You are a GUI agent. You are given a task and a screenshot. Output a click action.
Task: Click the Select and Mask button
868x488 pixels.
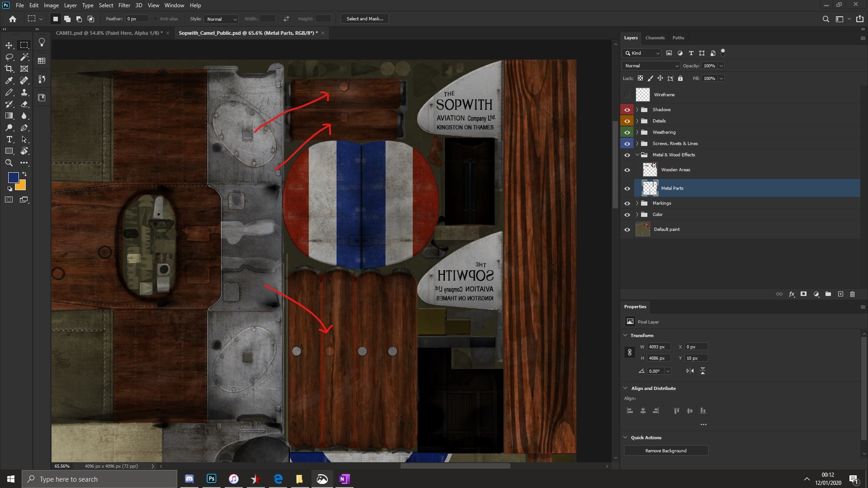coord(365,19)
